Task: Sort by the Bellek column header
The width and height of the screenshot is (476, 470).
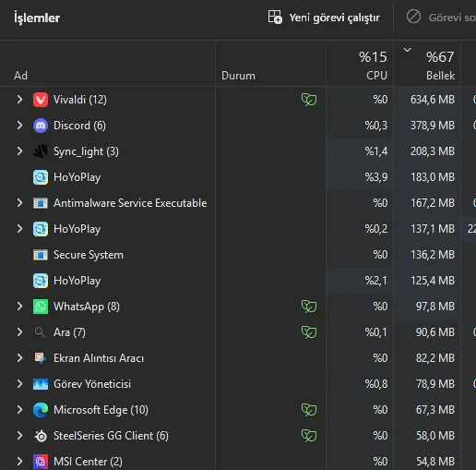Action: click(427, 64)
